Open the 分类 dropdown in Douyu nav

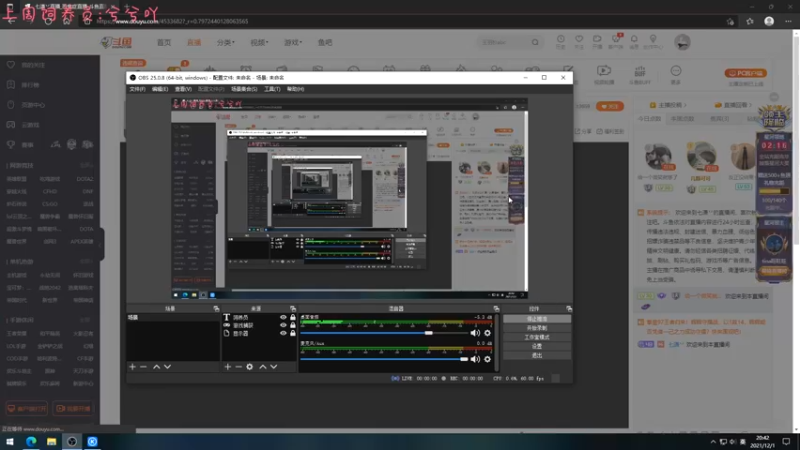[x=226, y=42]
